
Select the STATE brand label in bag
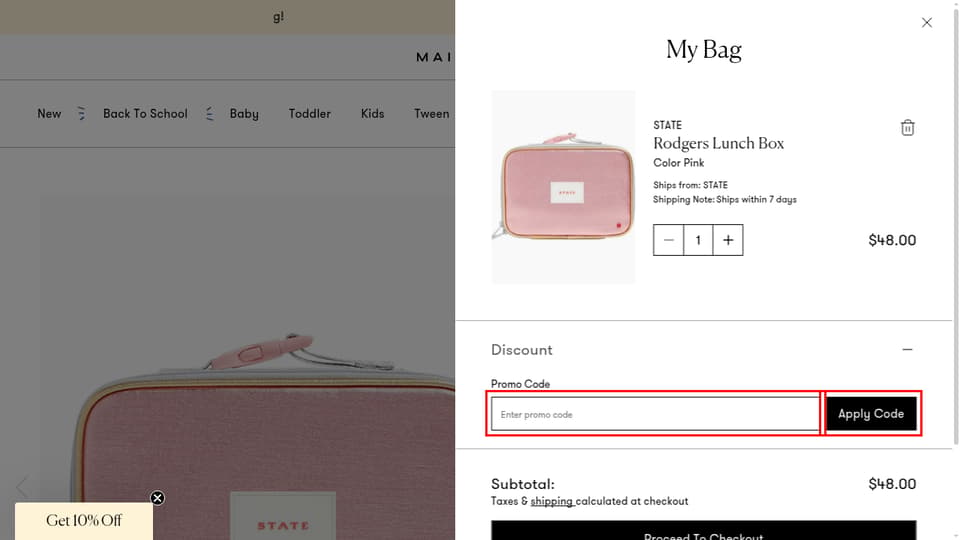(667, 125)
